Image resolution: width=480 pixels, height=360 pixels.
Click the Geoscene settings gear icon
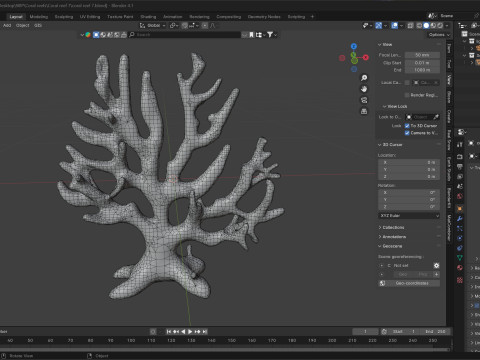[x=436, y=266]
